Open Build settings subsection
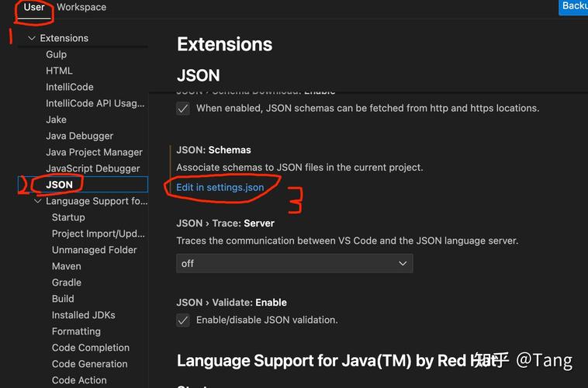This screenshot has height=388, width=588. [63, 299]
